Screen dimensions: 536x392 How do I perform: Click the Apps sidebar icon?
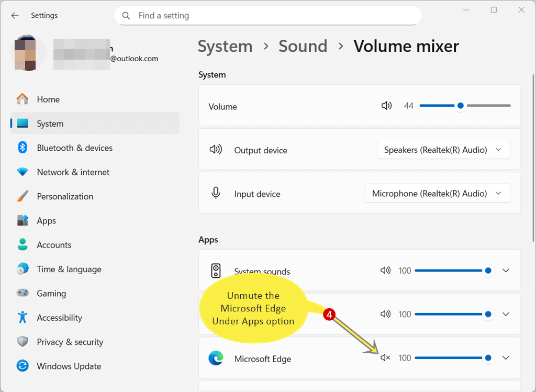pyautogui.click(x=23, y=220)
